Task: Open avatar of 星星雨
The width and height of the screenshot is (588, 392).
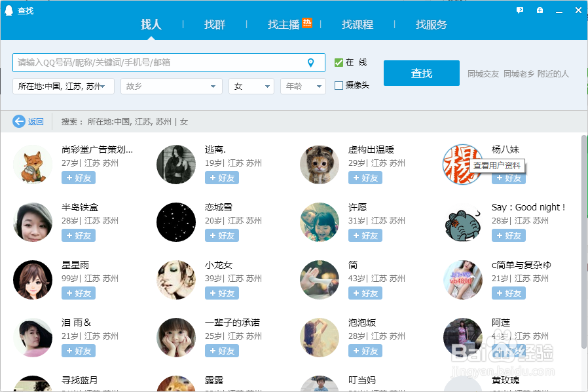Action: tap(33, 280)
